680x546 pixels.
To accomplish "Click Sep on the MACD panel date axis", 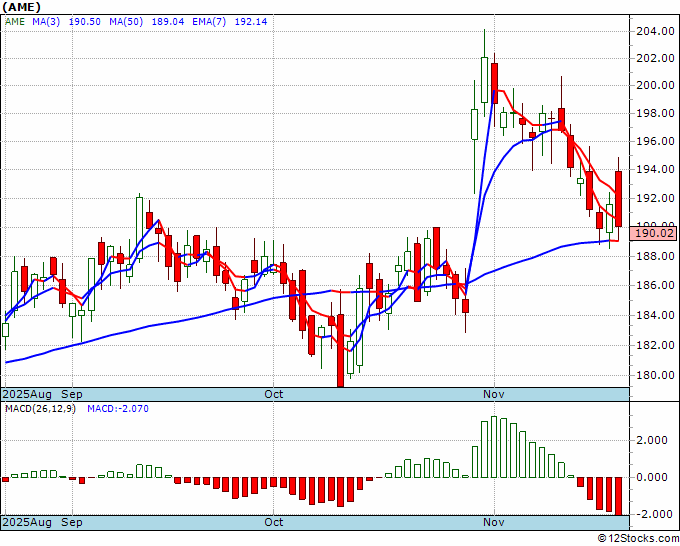I will click(72, 522).
